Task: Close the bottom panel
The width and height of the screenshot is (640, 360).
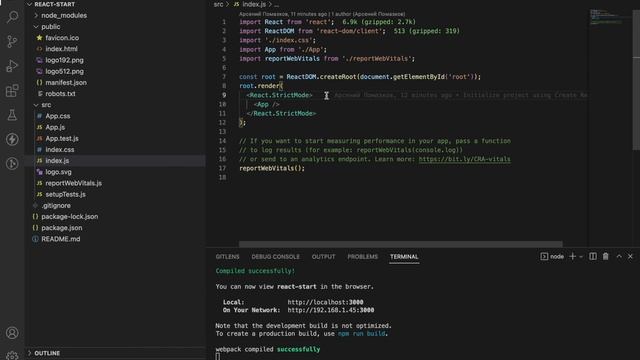Action: (630, 256)
